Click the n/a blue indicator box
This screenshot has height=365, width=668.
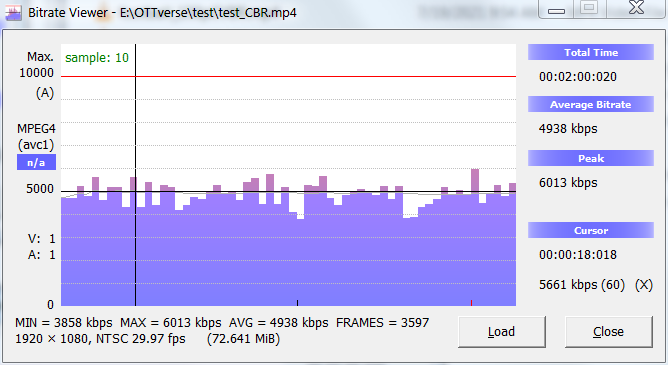[36, 162]
